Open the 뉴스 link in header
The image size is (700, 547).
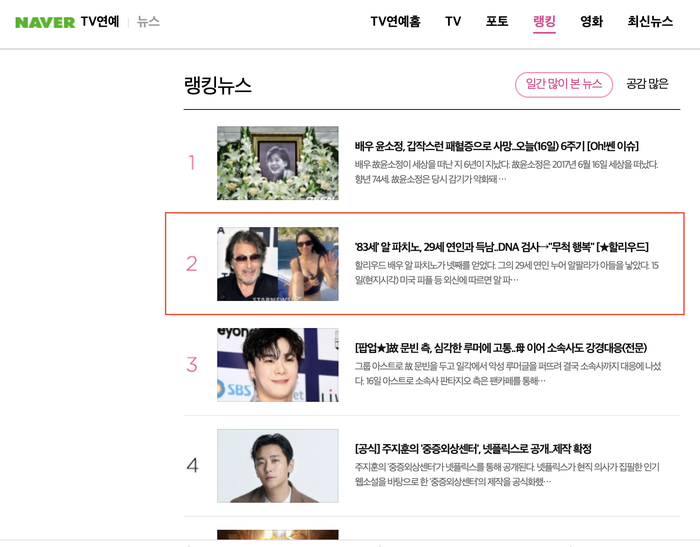point(148,21)
